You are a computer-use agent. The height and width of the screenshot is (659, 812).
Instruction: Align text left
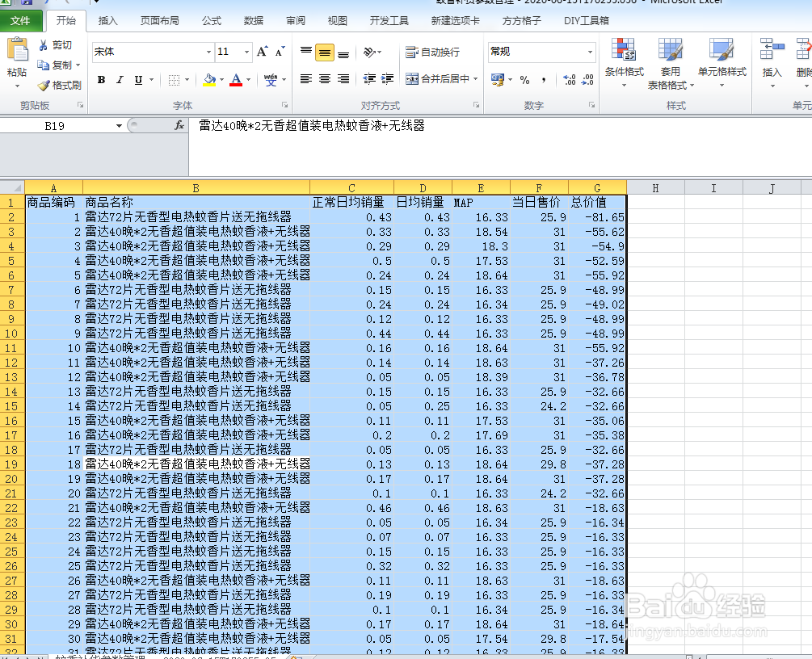[x=306, y=78]
